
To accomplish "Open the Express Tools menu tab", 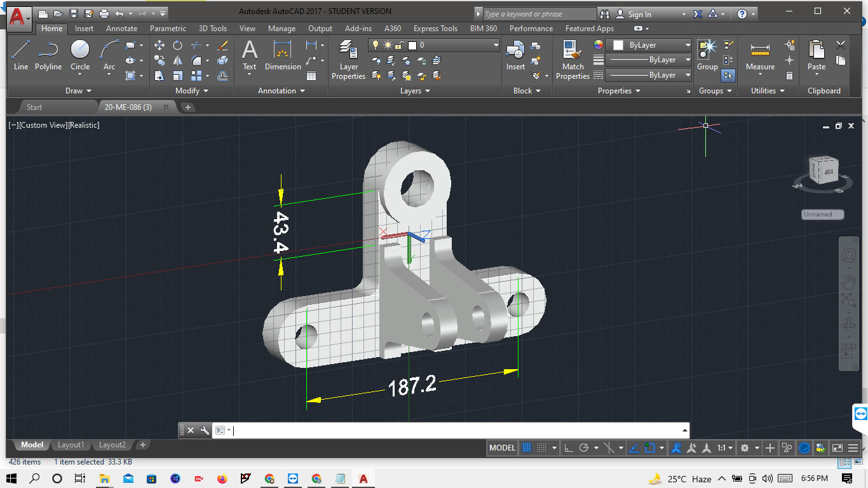I will 435,28.
